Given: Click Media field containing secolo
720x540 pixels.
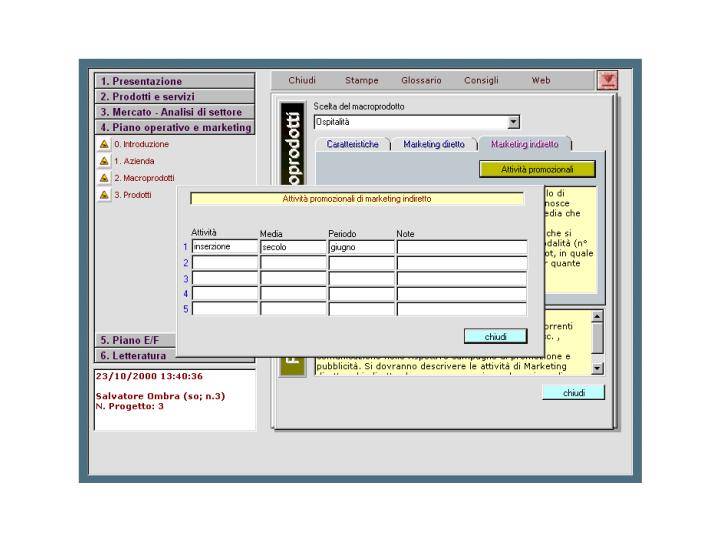Looking at the screenshot, I should pyautogui.click(x=293, y=247).
